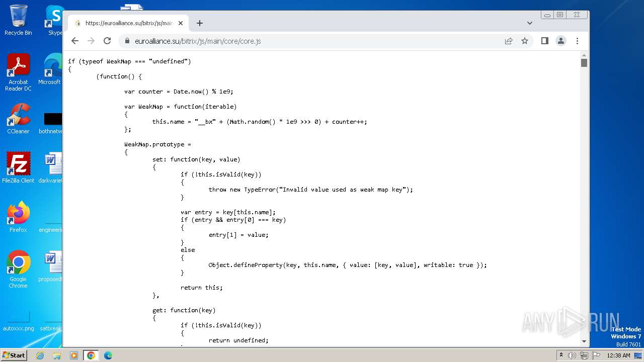The height and width of the screenshot is (362, 644).
Task: Click the 'set: function(key, value)' line
Action: click(x=196, y=159)
